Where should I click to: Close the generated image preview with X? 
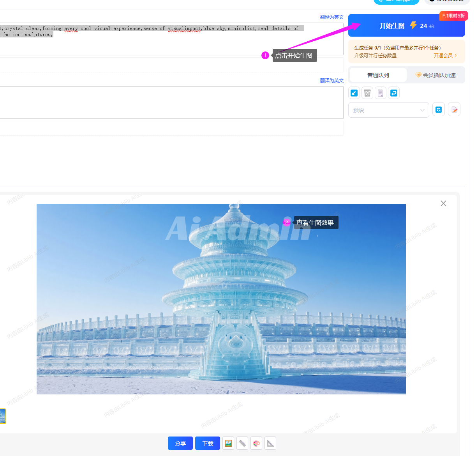coord(443,203)
